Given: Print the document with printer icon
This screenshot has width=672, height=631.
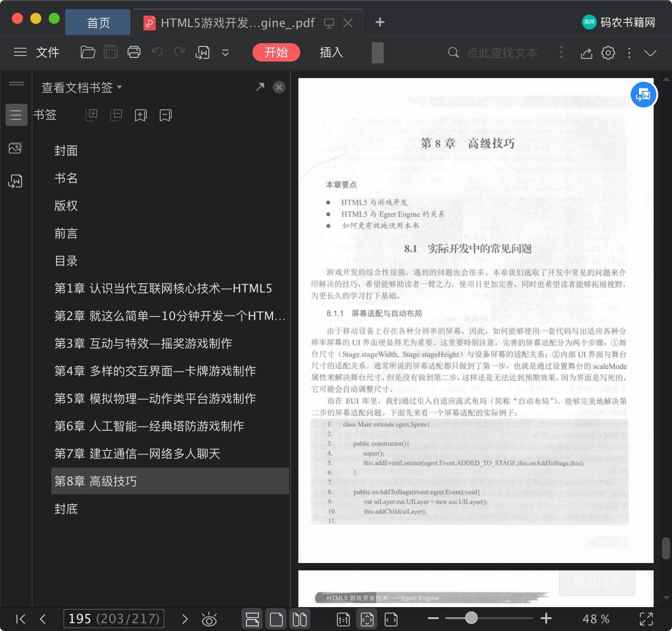Looking at the screenshot, I should 134,52.
